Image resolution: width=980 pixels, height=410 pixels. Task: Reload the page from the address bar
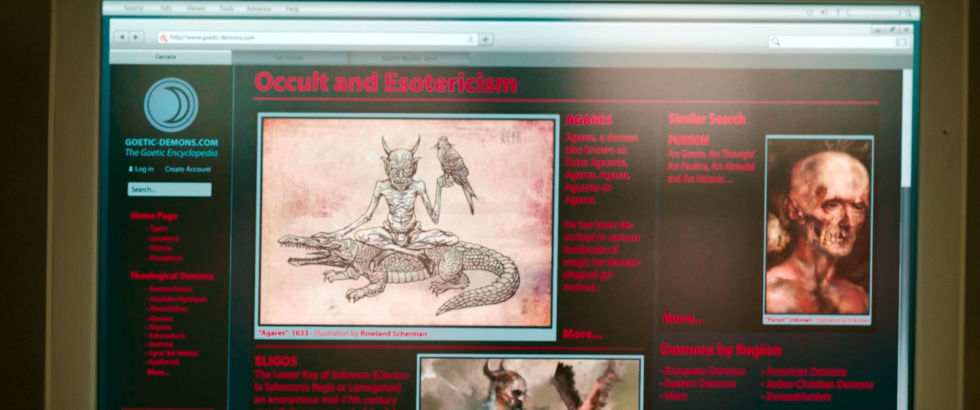[470, 39]
